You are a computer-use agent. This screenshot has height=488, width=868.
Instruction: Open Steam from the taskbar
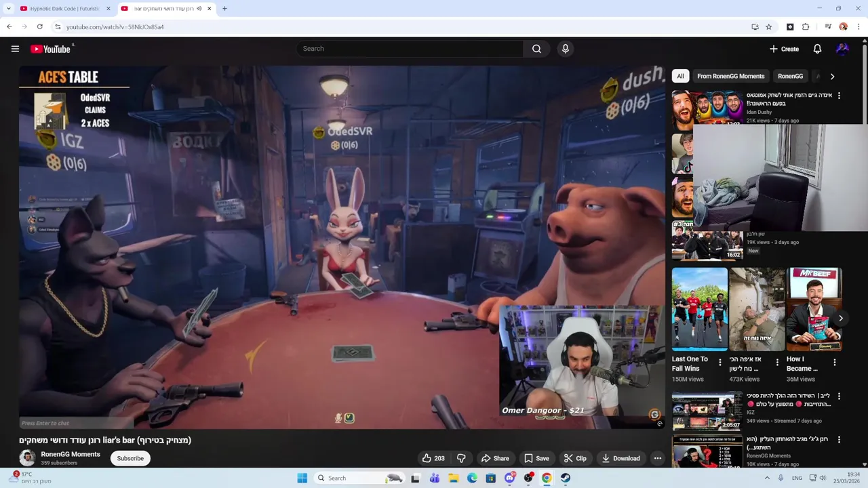(x=565, y=478)
